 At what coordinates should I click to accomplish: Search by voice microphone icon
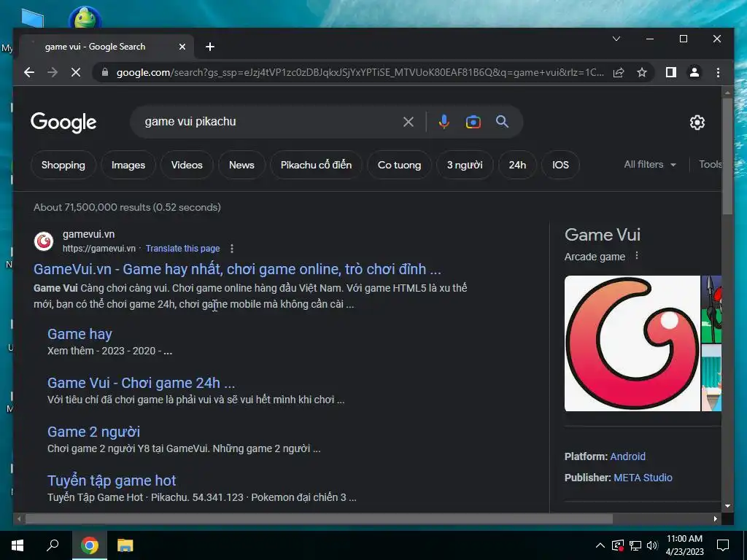(x=444, y=122)
